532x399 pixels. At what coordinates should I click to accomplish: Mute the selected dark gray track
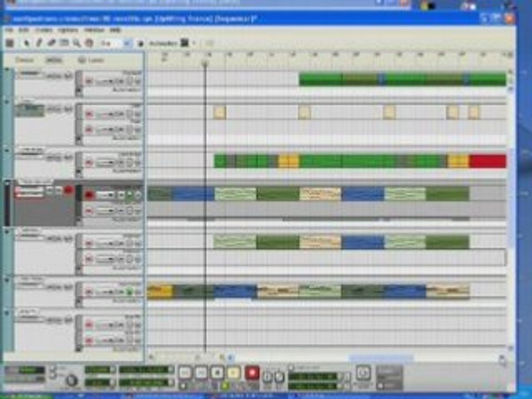point(49,191)
